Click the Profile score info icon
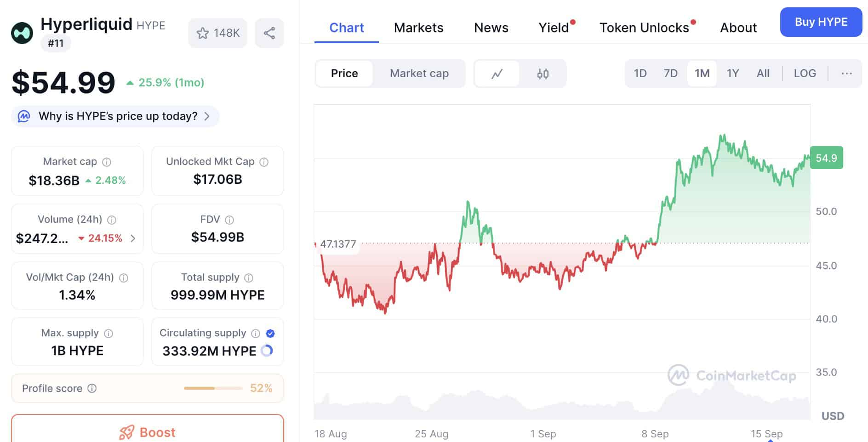The height and width of the screenshot is (442, 868). coord(92,389)
